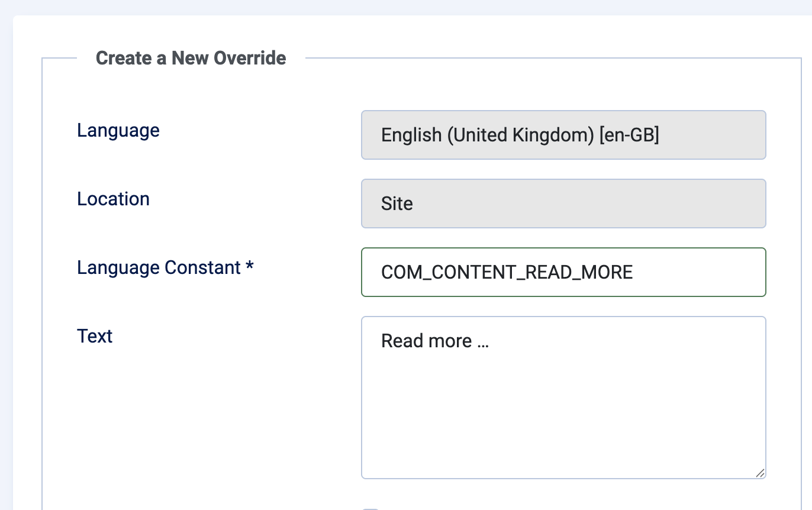Click the asterisk marking the required field
Image resolution: width=812 pixels, height=510 pixels.
tap(250, 266)
